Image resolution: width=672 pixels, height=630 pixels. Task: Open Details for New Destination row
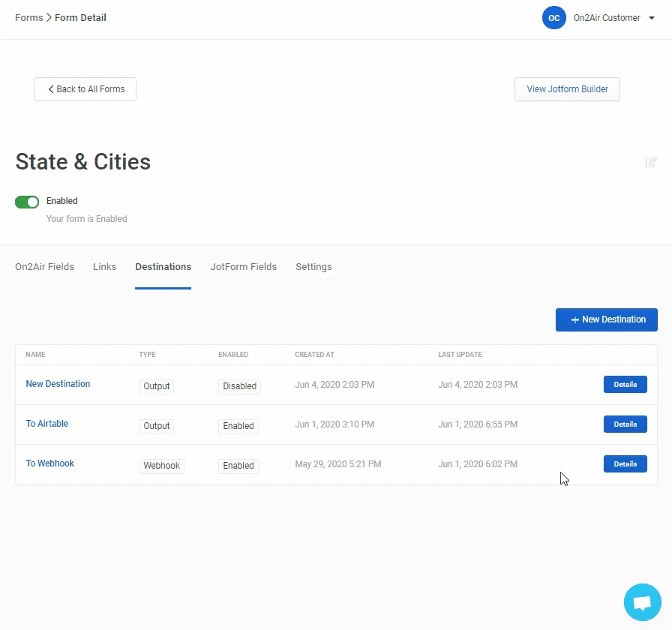[625, 385]
